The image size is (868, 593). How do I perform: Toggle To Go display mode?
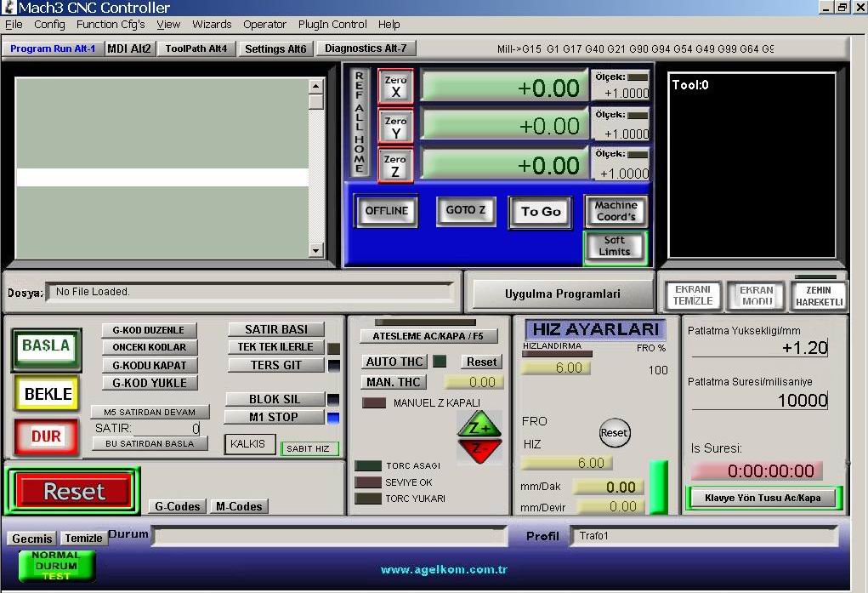pos(541,211)
